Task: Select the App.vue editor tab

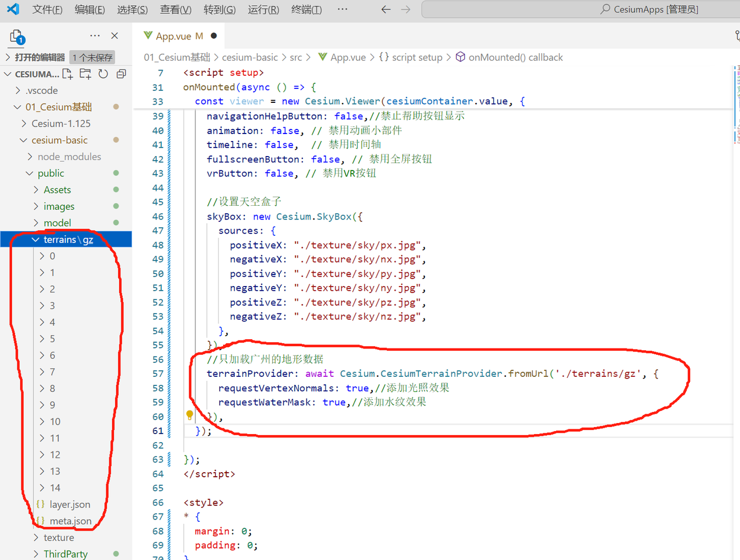Action: pyautogui.click(x=179, y=36)
